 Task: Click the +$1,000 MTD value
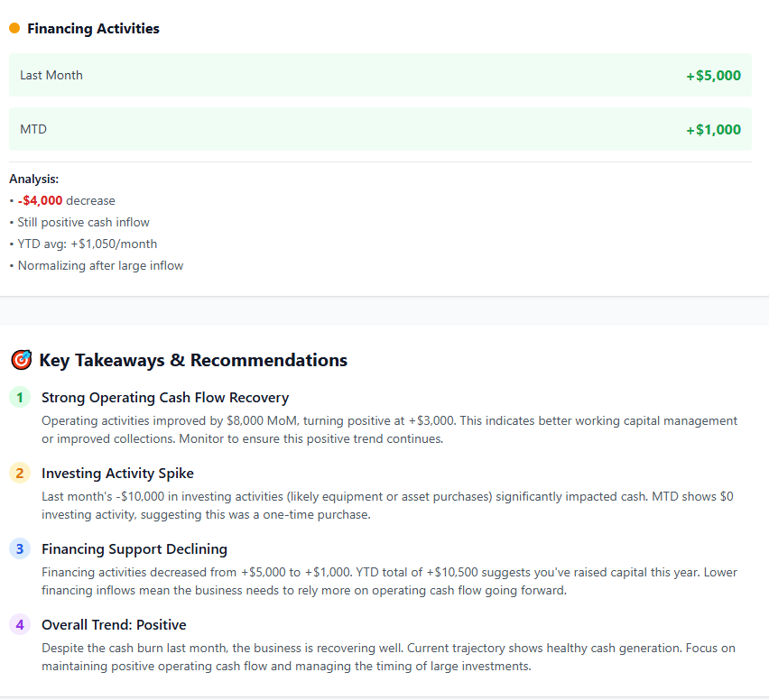712,129
